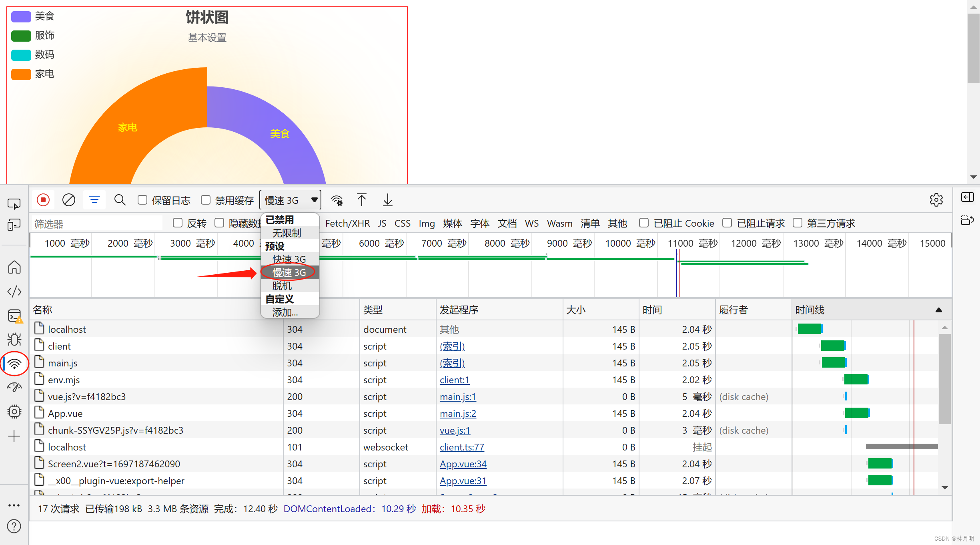Open network settings gear icon

(936, 200)
